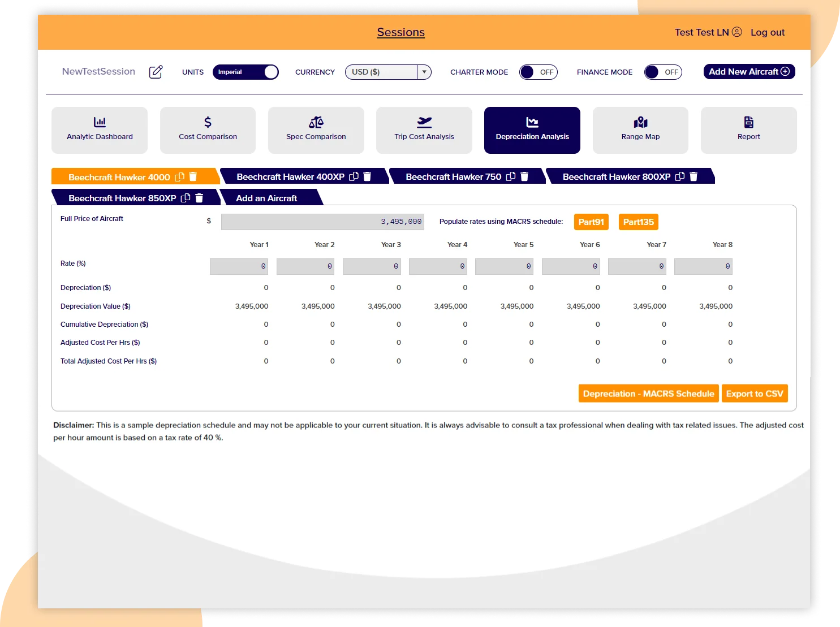Open the Sessions link in header
The width and height of the screenshot is (840, 627).
click(401, 32)
